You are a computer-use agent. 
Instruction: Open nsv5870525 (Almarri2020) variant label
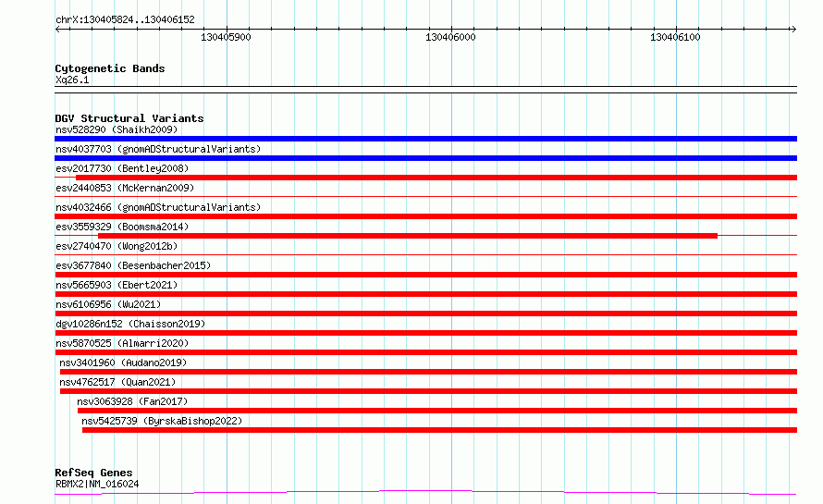tap(122, 343)
